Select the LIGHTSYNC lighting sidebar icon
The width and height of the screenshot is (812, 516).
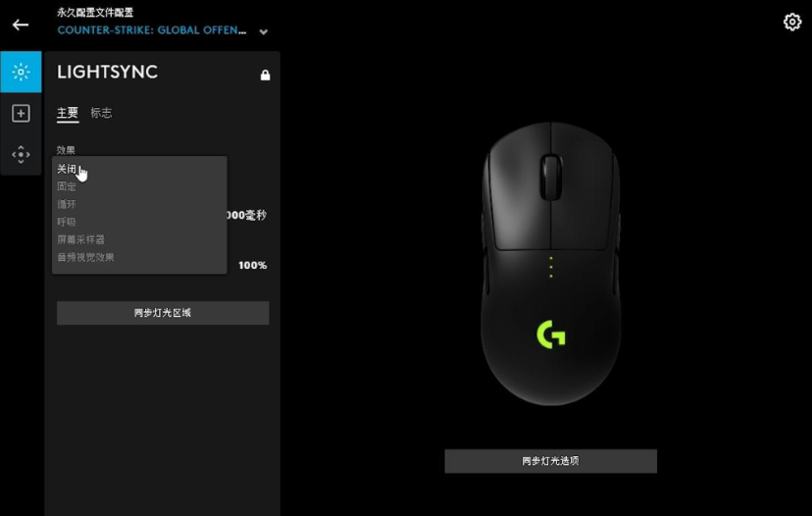pos(21,72)
